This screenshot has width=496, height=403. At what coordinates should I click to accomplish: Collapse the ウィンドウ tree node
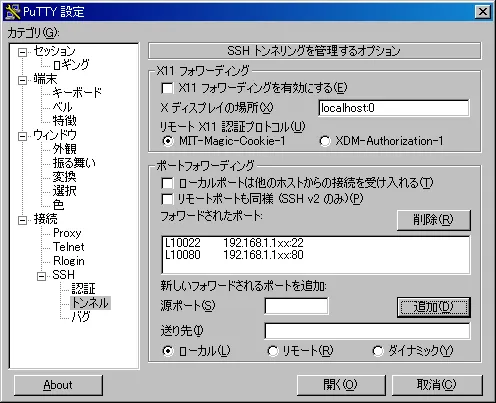coord(22,136)
